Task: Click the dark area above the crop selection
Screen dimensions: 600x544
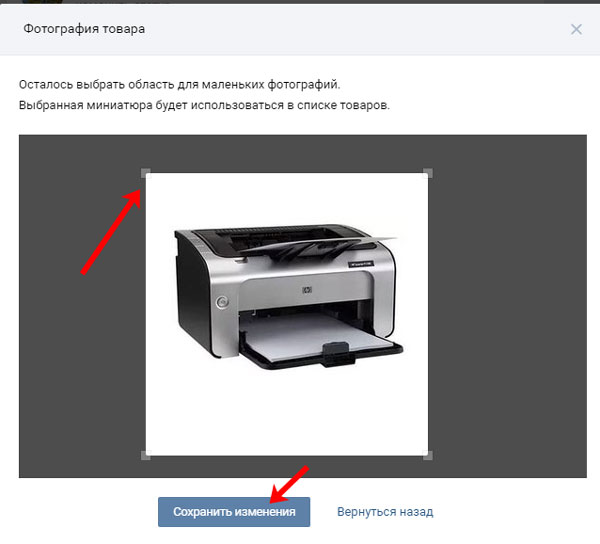Action: coord(302,153)
